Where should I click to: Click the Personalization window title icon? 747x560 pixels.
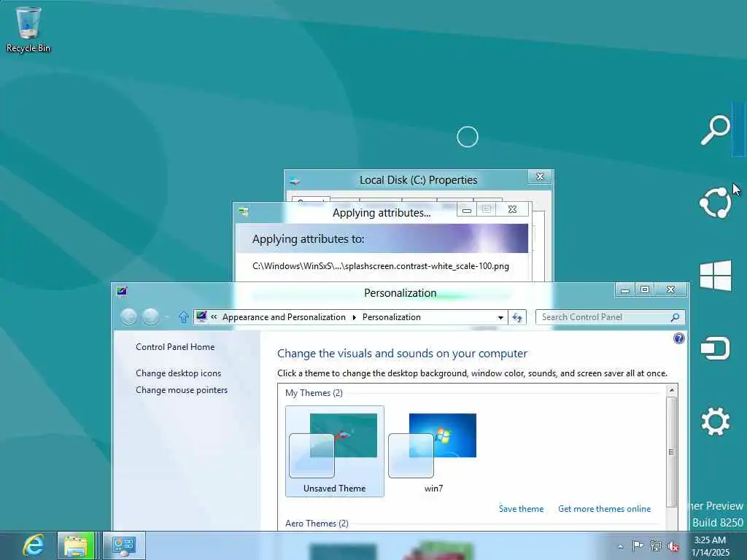[x=122, y=291]
